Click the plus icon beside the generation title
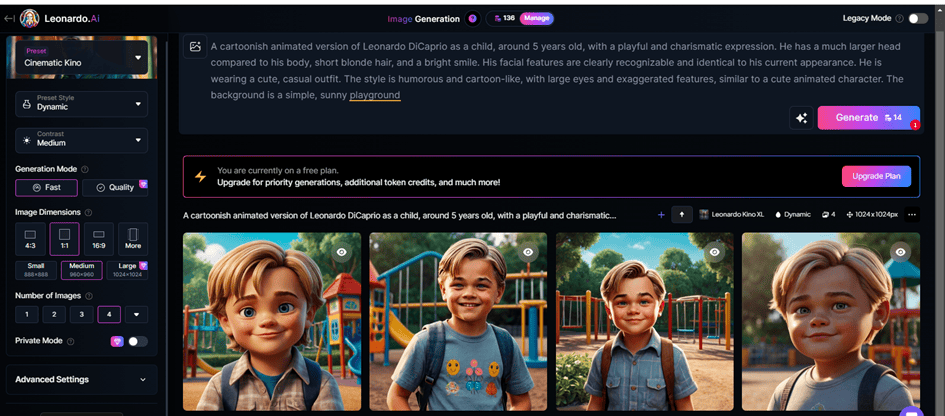 tap(661, 214)
